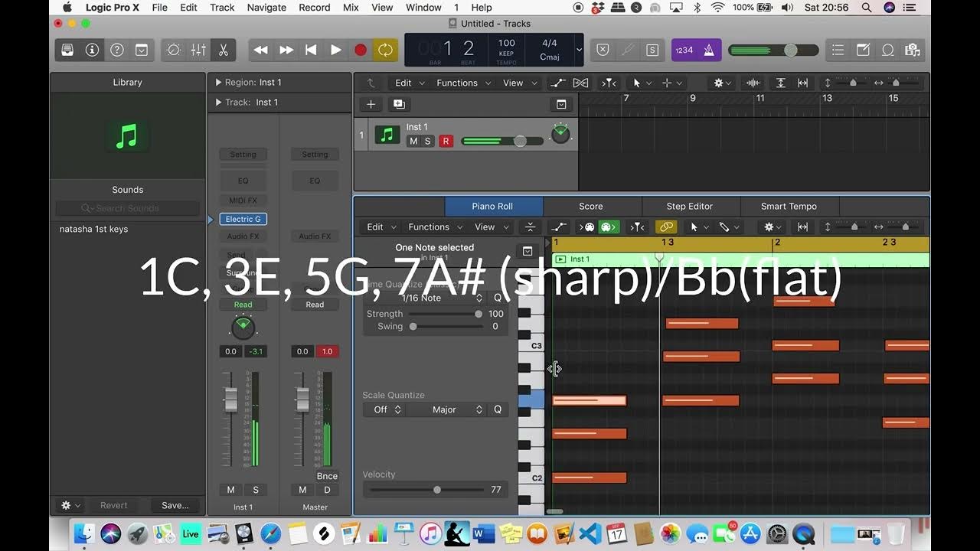Open Finder from the Dock

click(84, 533)
